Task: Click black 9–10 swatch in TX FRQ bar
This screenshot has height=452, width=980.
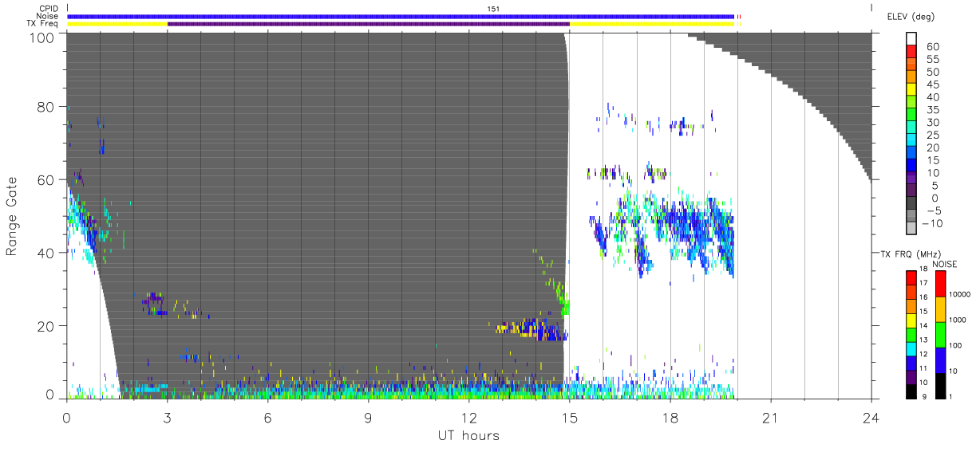Action: [x=911, y=391]
